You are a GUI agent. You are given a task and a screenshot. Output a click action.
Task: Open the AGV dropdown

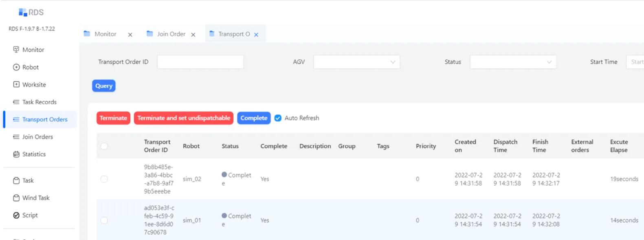coord(357,62)
